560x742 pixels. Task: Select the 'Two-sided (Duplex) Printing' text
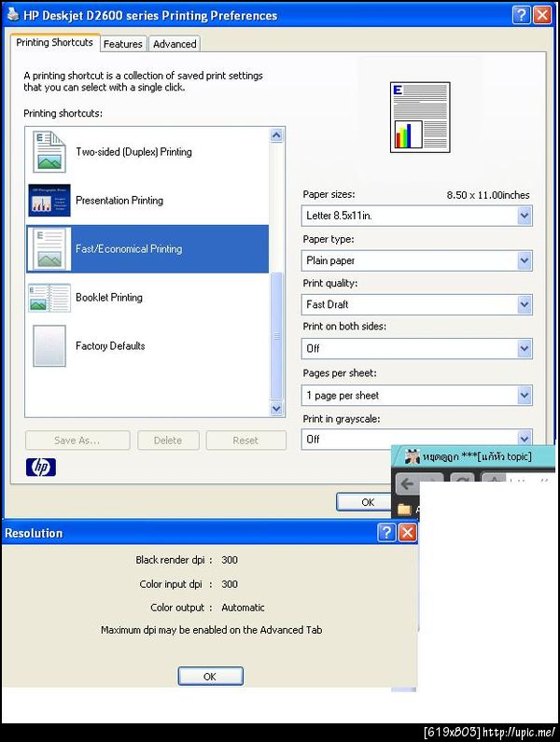134,152
